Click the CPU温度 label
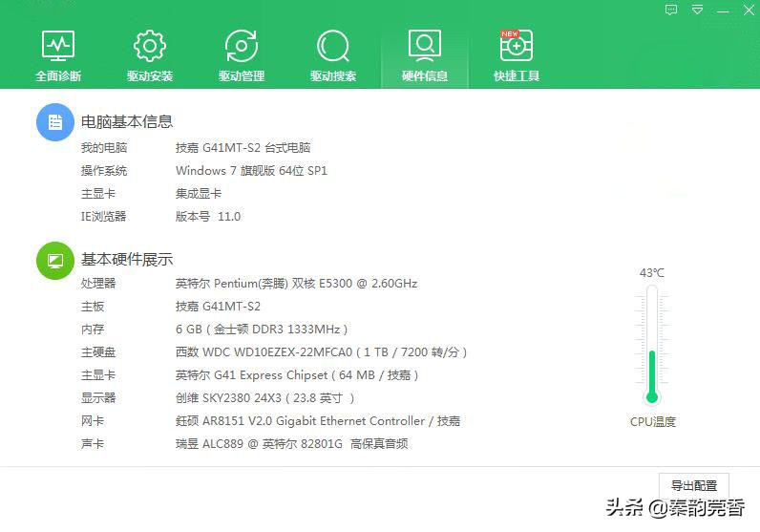Image resolution: width=760 pixels, height=532 pixels. [x=652, y=422]
